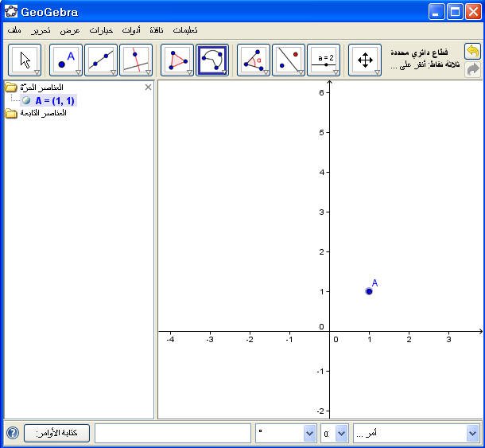The width and height of the screenshot is (485, 448).
Task: Choose the Line through two points tool
Action: [x=101, y=60]
